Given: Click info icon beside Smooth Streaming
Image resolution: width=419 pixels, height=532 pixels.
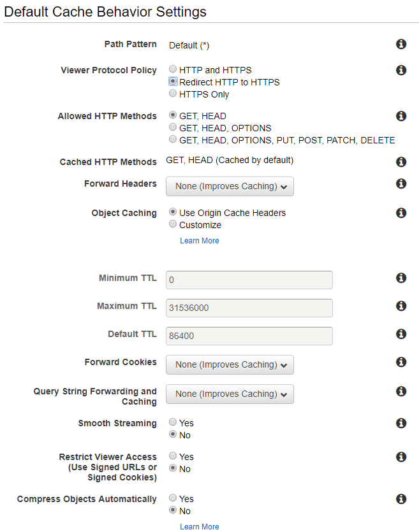Looking at the screenshot, I should (x=401, y=423).
